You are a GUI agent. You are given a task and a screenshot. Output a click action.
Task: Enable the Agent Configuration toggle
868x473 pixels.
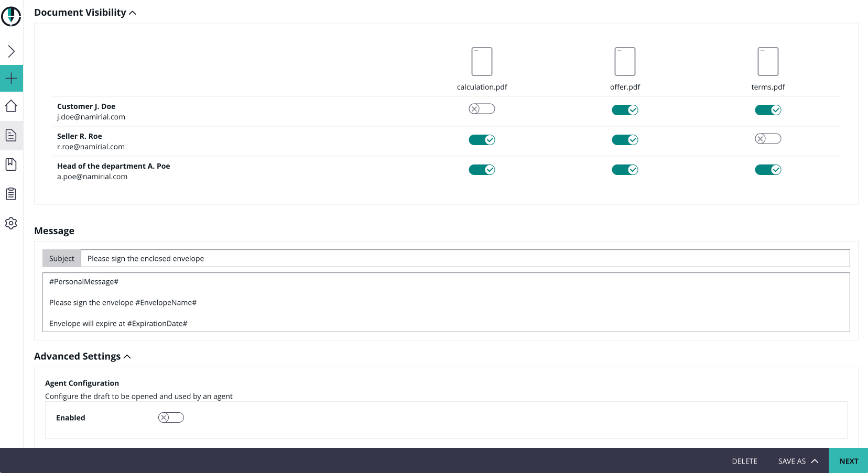point(170,417)
